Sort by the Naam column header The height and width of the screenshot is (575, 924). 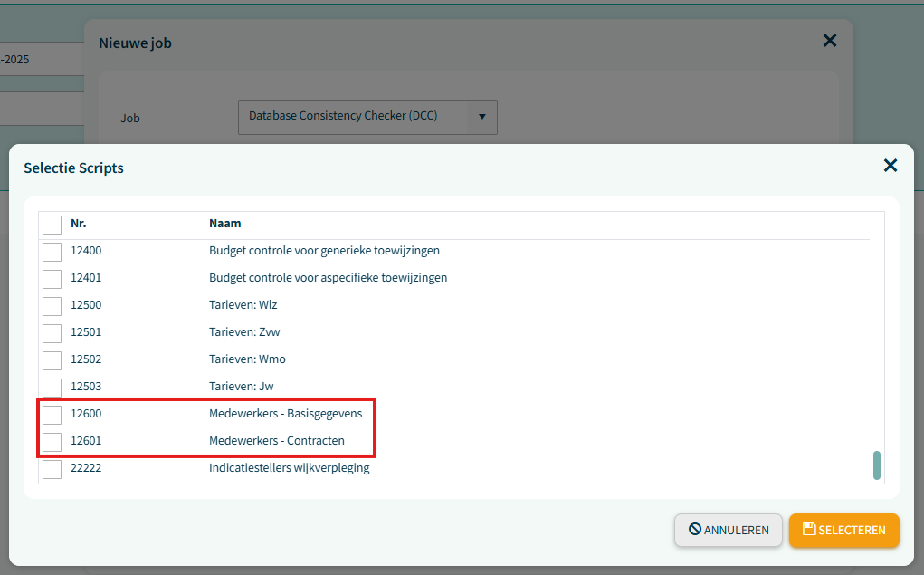[x=224, y=224]
